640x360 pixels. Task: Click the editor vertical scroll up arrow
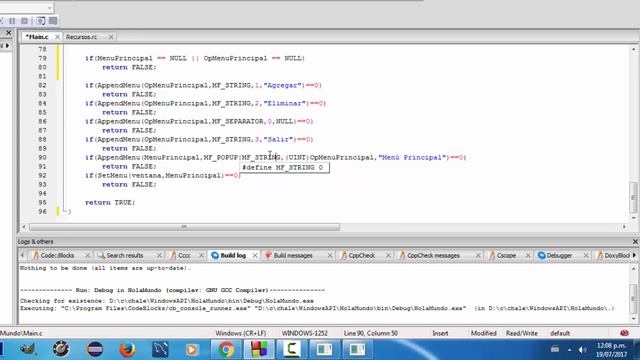point(633,49)
